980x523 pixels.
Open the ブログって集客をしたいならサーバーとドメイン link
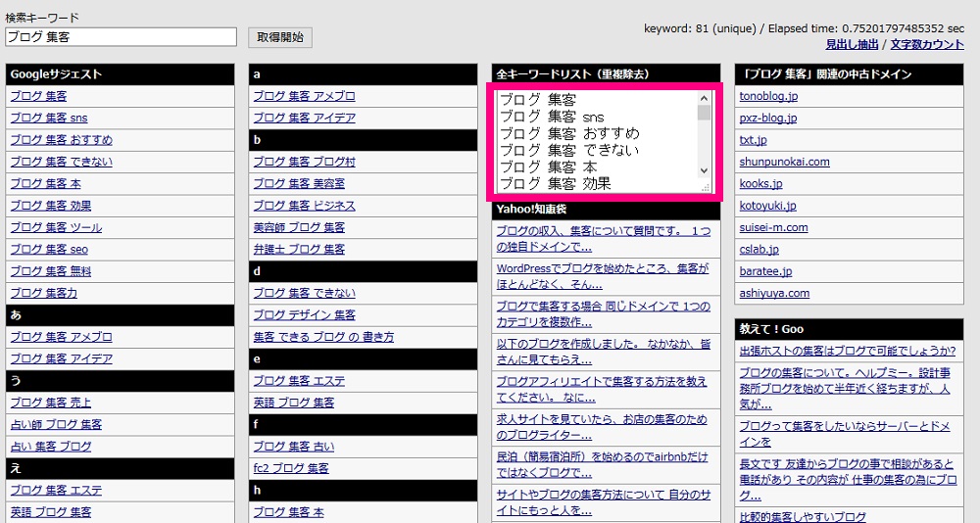click(845, 434)
